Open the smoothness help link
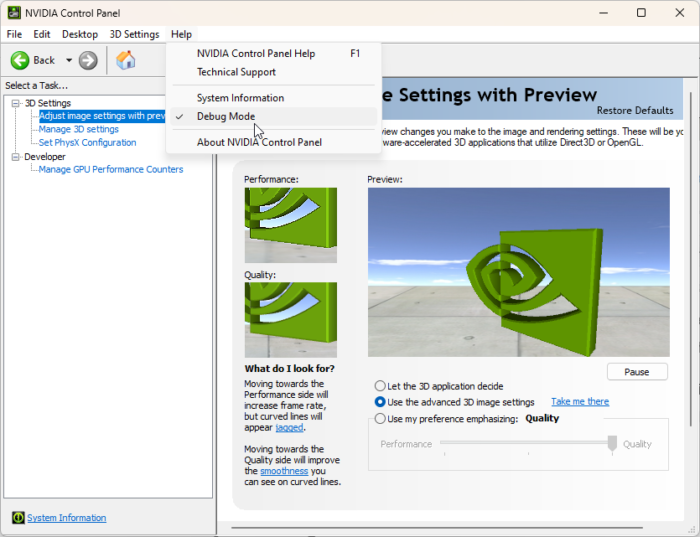The image size is (700, 537). (284, 471)
